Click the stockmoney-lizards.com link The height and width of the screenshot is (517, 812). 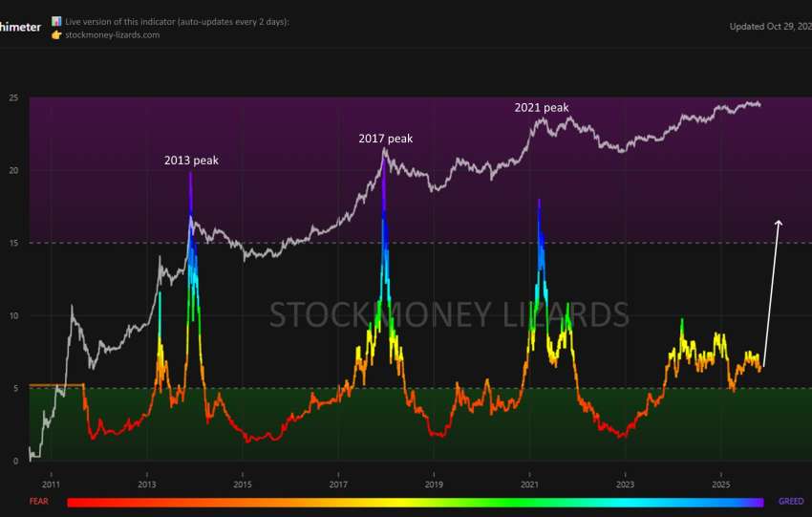point(112,34)
